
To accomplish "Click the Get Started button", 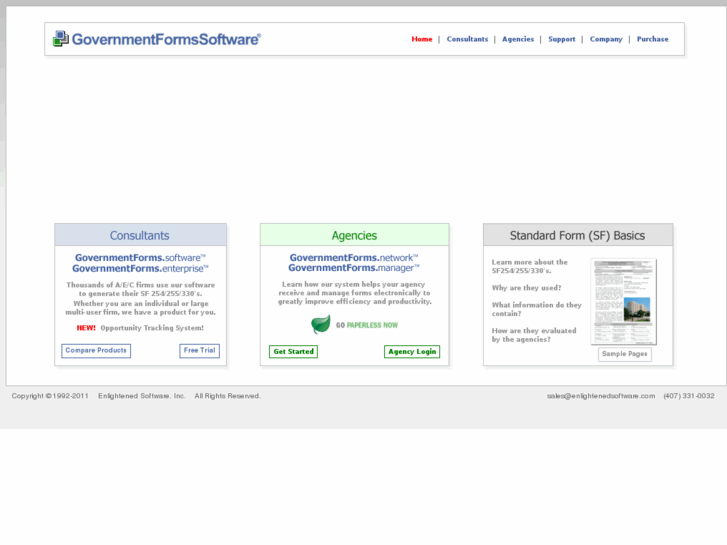I will 293,352.
